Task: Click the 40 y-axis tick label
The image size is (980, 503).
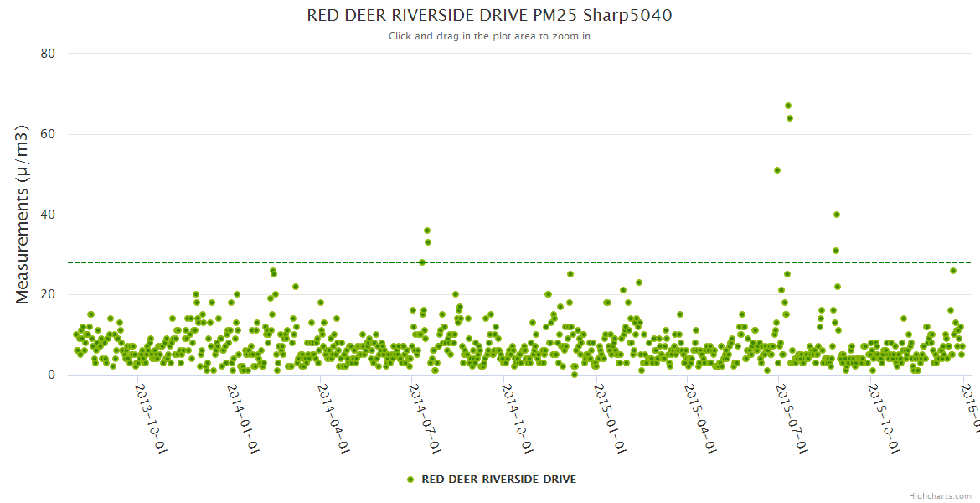Action: click(x=48, y=215)
